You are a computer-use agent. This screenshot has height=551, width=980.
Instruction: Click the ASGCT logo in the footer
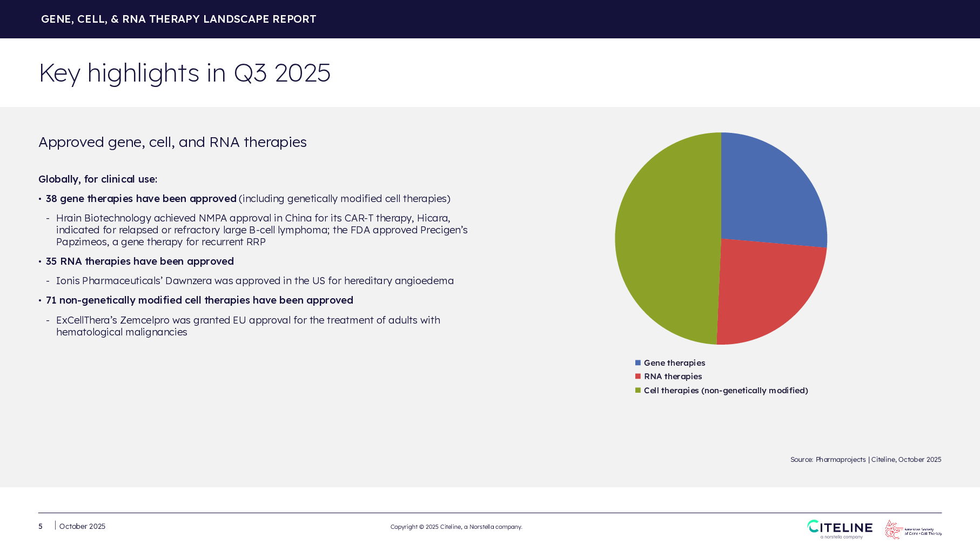pyautogui.click(x=912, y=529)
